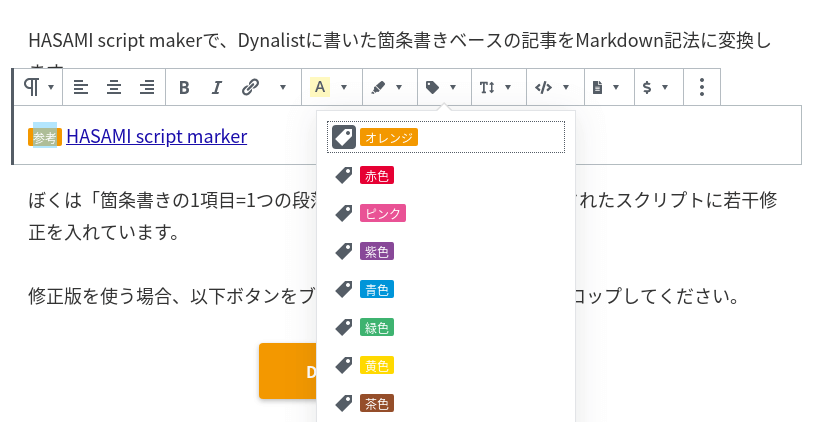Screen dimensions: 826x422
Task: Select the 茶色 badge menu item
Action: pos(446,403)
